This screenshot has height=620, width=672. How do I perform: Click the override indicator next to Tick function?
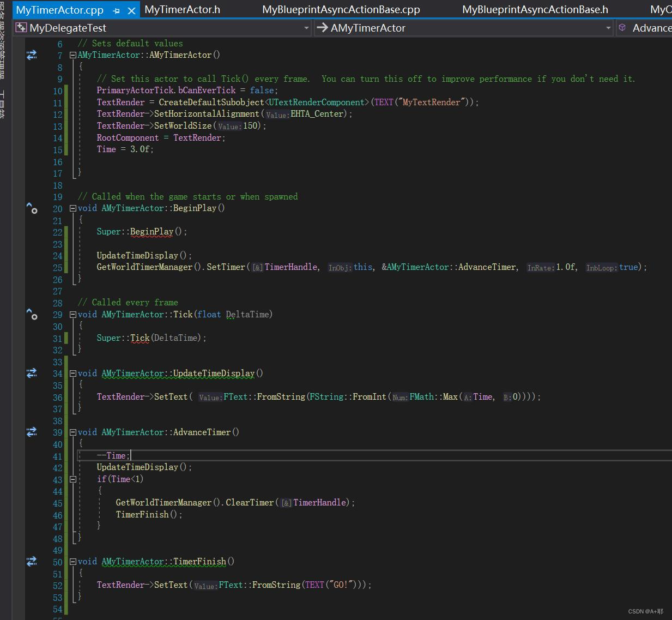[32, 314]
